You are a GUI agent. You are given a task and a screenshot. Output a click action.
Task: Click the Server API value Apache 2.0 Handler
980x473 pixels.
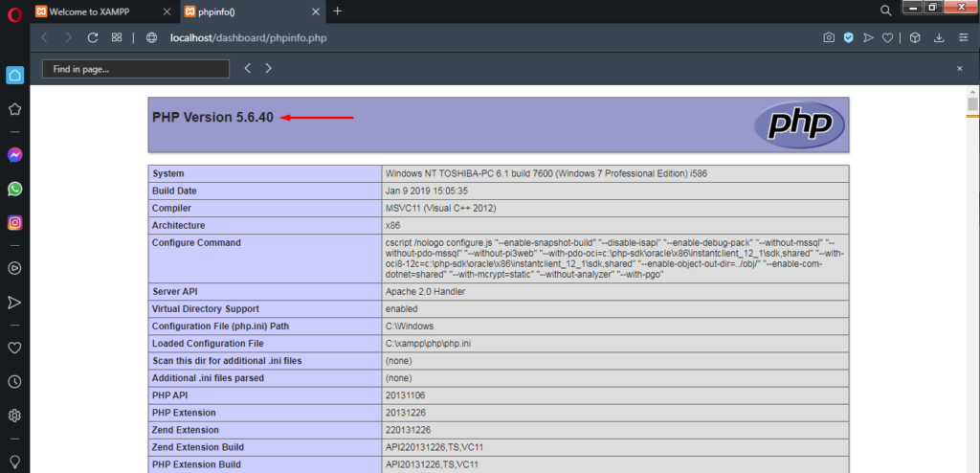pos(425,292)
